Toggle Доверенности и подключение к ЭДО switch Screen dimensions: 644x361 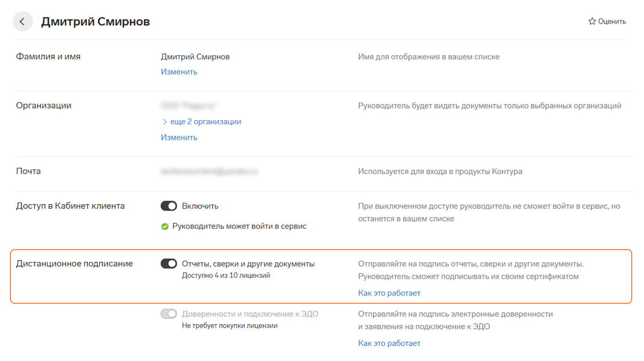pos(168,314)
